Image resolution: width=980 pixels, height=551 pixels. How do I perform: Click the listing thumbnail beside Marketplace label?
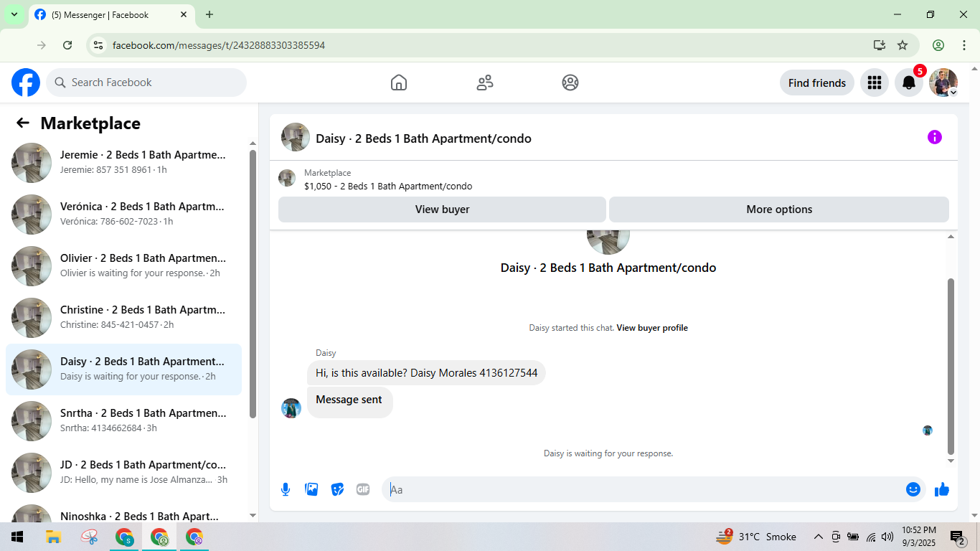pos(287,178)
